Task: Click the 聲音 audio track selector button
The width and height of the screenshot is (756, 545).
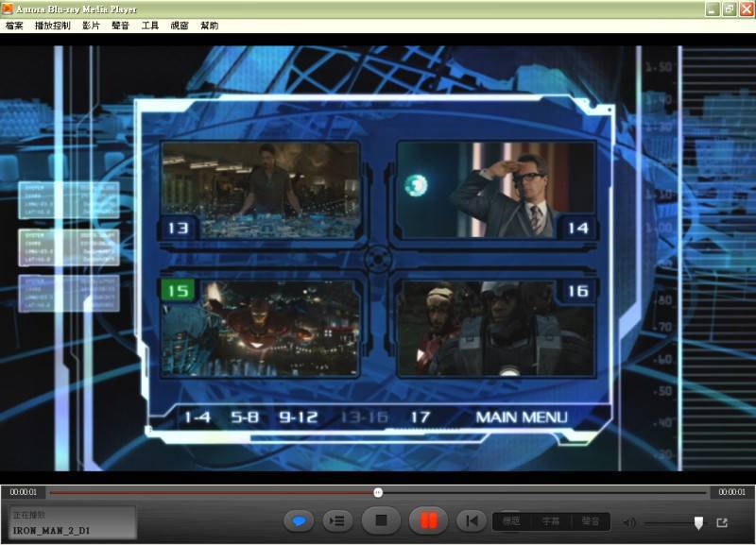Action: [590, 521]
